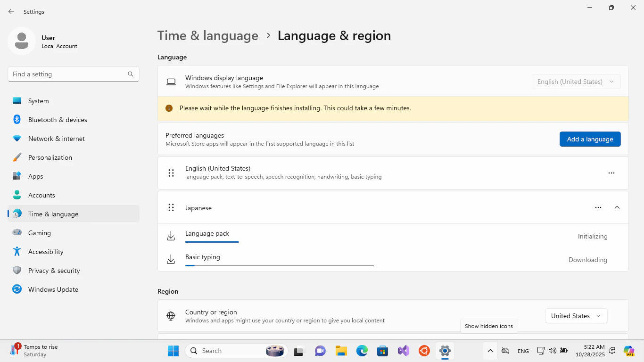Open Personalization category
644x362 pixels.
(74, 157)
